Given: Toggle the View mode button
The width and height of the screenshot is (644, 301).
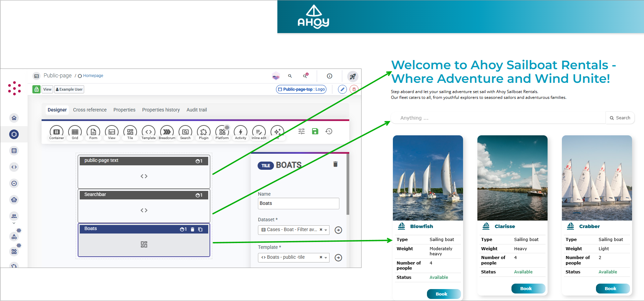Looking at the screenshot, I should [47, 89].
